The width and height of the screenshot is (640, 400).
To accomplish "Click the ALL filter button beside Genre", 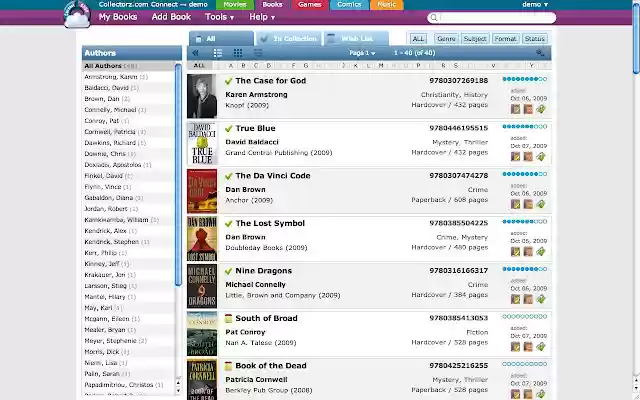I will [x=418, y=39].
